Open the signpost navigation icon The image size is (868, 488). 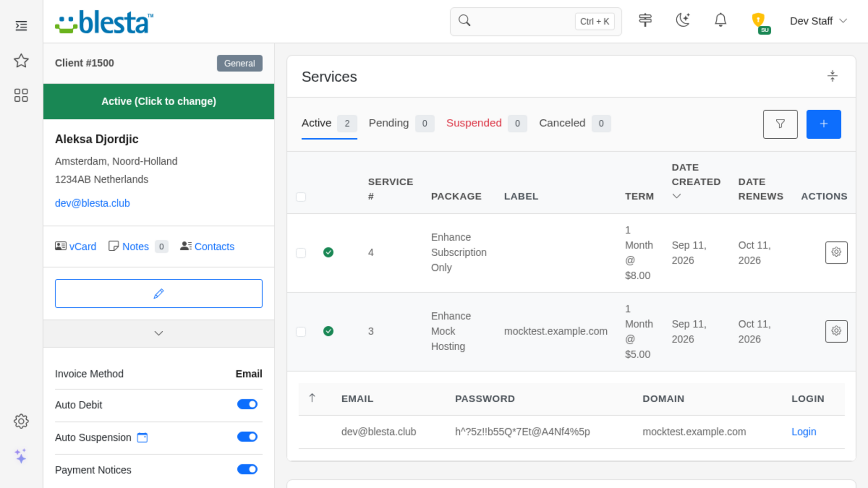point(645,20)
